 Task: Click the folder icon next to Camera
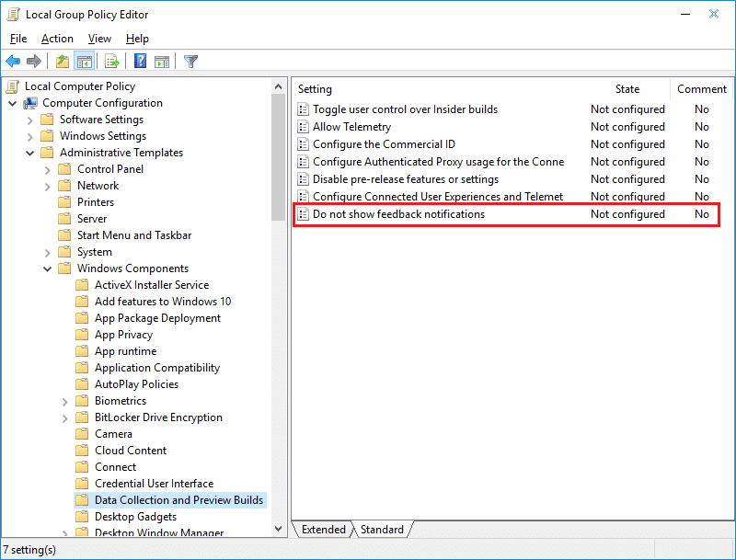tap(82, 434)
